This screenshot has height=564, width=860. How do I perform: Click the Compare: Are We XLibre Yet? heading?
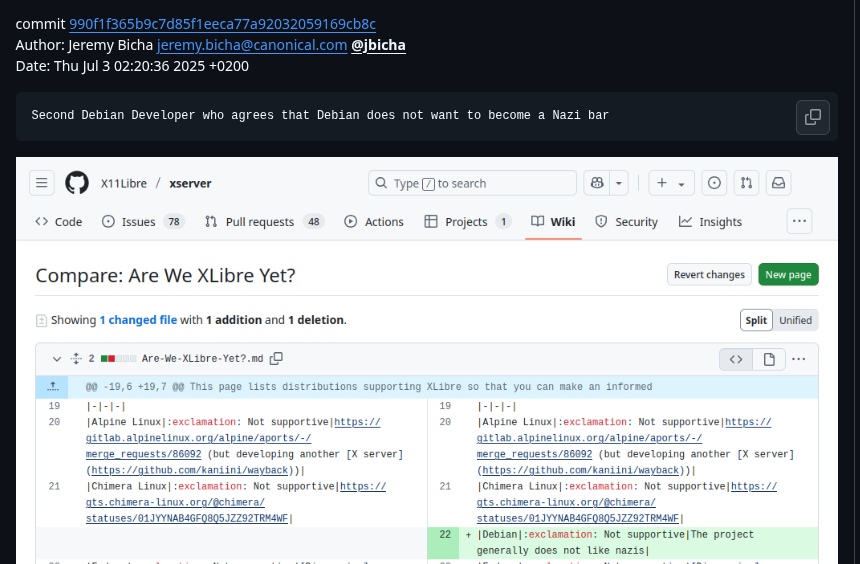click(165, 275)
